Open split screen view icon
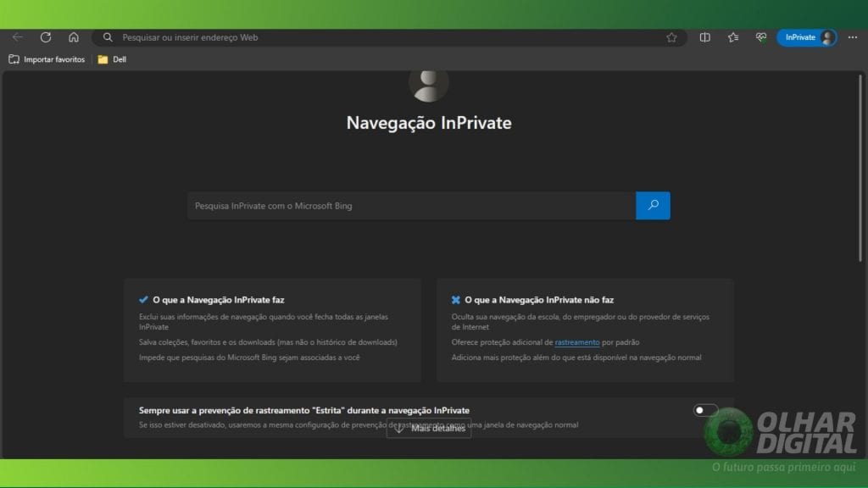868x488 pixels. coord(704,37)
